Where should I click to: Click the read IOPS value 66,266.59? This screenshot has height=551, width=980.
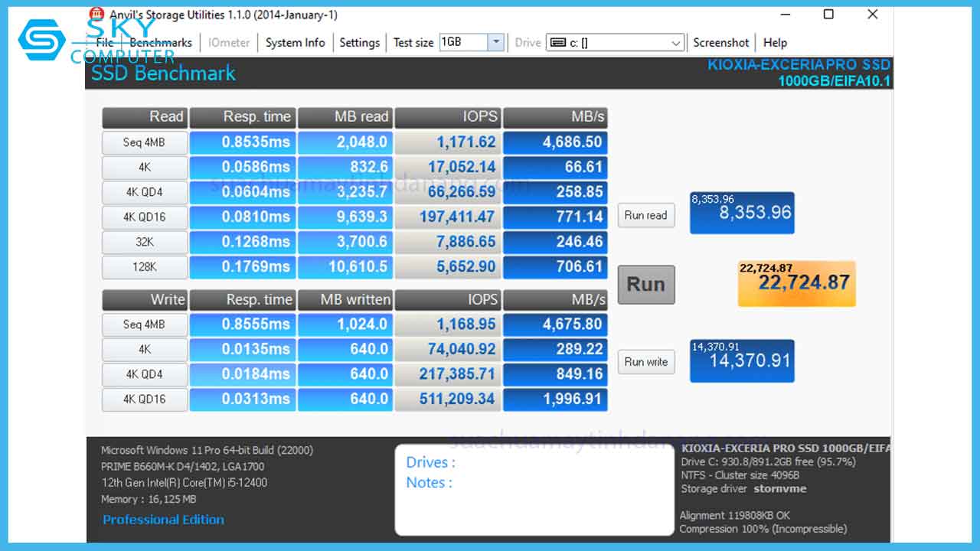[x=448, y=192]
